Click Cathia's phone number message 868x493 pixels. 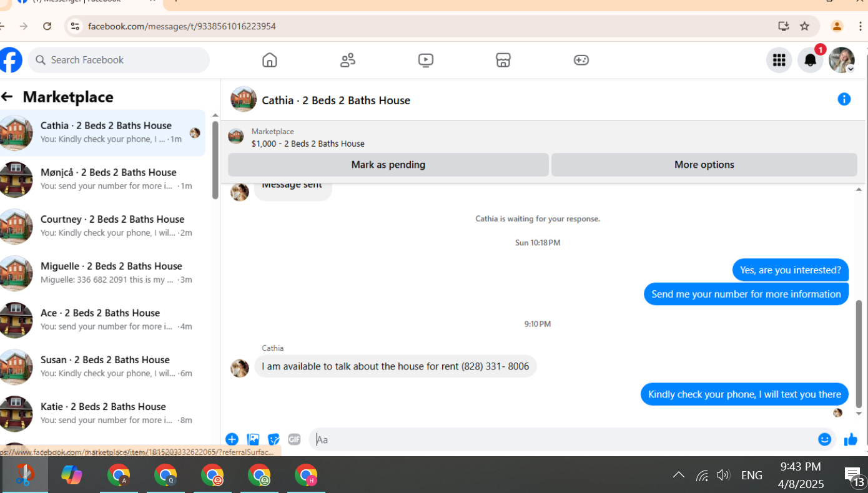(395, 366)
